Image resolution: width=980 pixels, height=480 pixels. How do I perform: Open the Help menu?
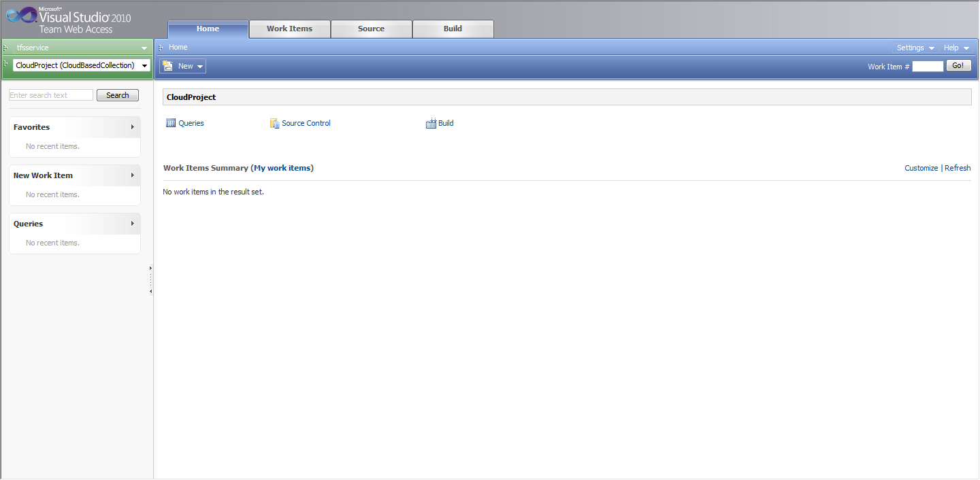(956, 48)
